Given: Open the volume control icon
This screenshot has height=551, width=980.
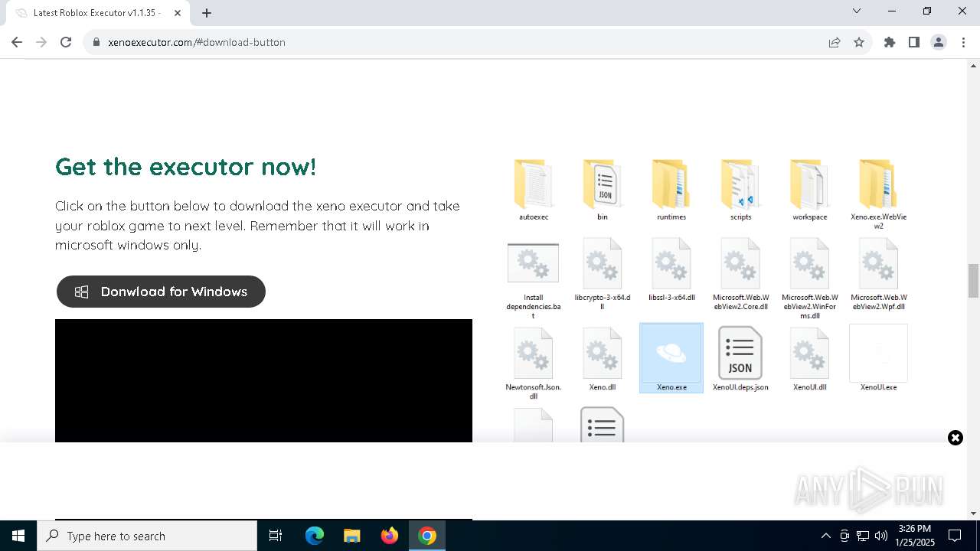Looking at the screenshot, I should click(x=880, y=536).
